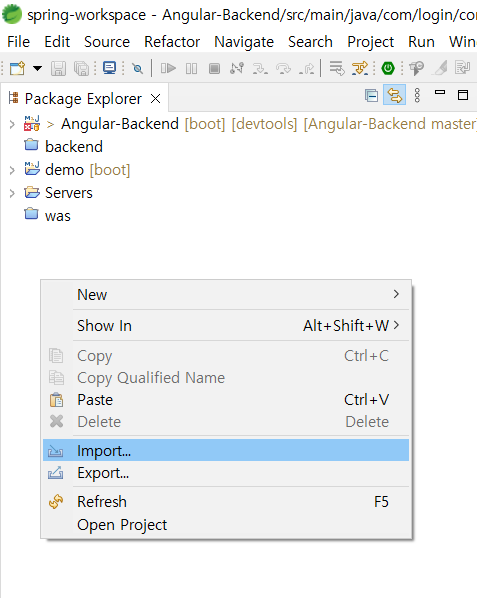The image size is (477, 598).
Task: Expand the Angular-Backend project node
Action: (12, 124)
